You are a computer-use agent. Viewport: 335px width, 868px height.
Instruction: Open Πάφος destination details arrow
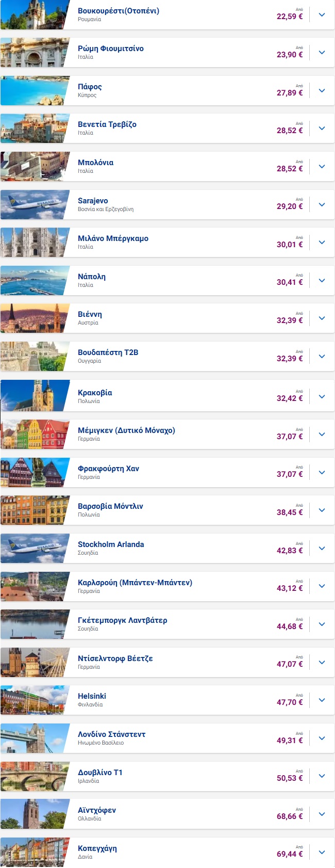tap(322, 91)
